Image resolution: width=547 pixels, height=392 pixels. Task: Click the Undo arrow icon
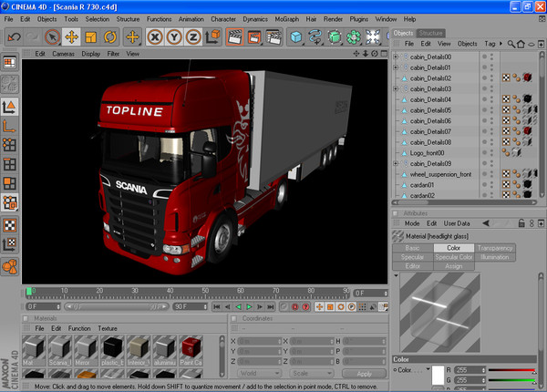pos(14,36)
